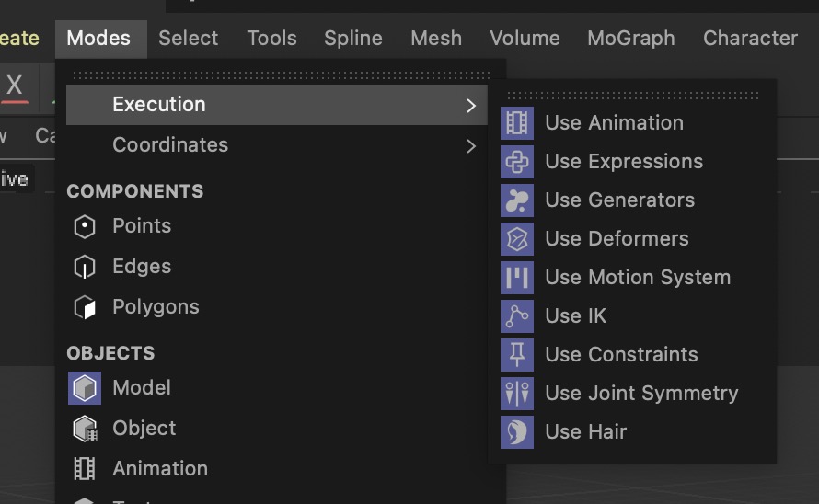The height and width of the screenshot is (504, 819).
Task: Select the Animation mode entry
Action: pos(160,469)
